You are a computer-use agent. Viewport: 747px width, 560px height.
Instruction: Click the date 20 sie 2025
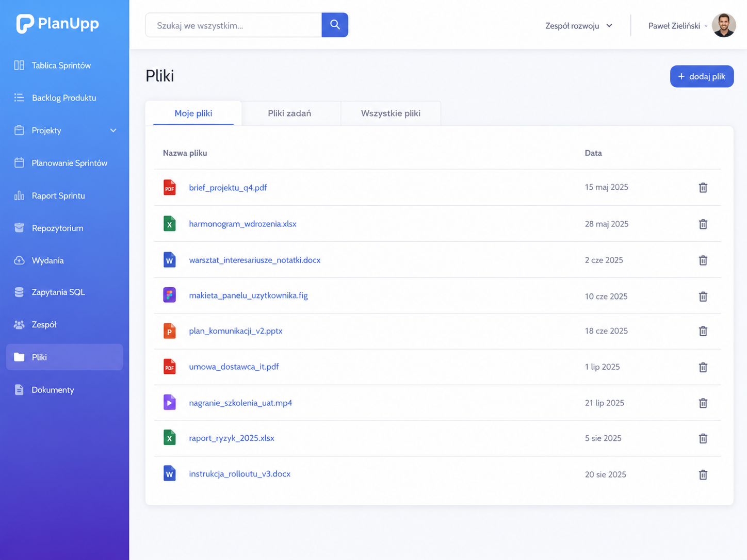(x=606, y=474)
